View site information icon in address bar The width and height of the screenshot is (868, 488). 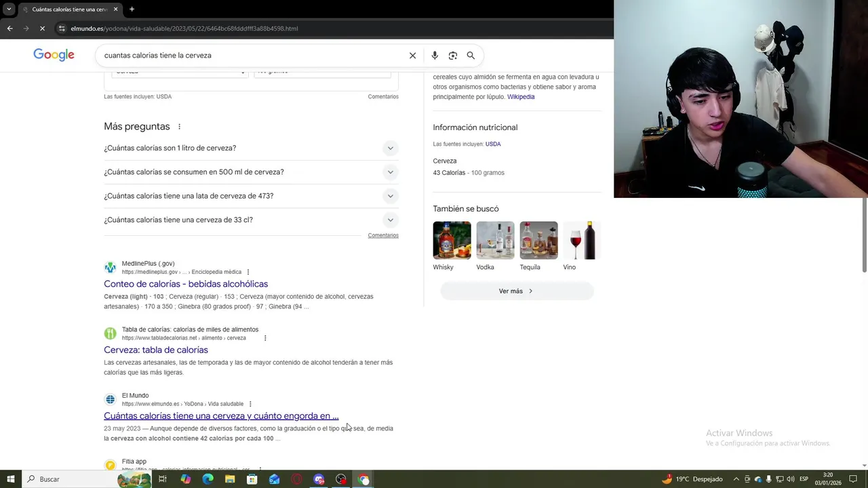pyautogui.click(x=62, y=28)
